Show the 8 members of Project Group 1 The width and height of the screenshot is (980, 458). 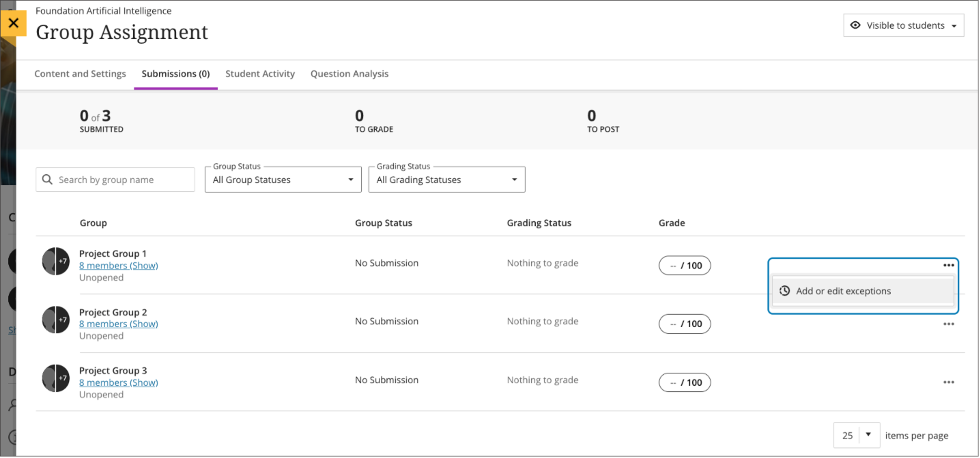pyautogui.click(x=118, y=265)
